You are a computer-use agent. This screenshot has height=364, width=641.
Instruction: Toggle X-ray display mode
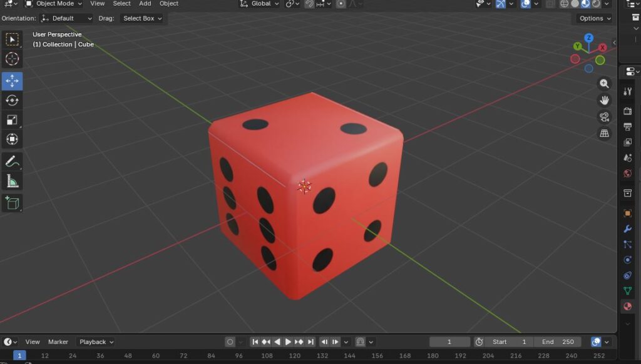pos(551,4)
